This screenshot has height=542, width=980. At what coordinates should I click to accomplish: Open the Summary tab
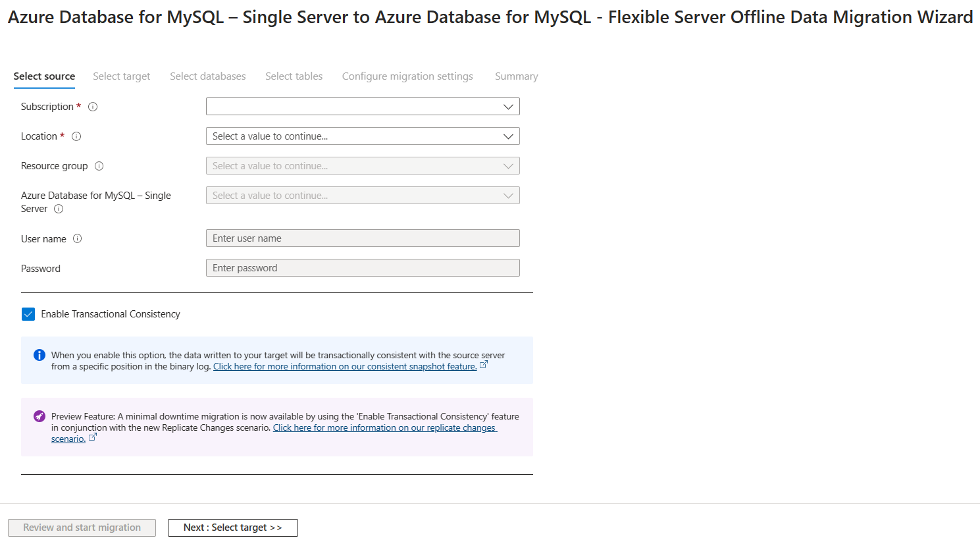pyautogui.click(x=517, y=76)
